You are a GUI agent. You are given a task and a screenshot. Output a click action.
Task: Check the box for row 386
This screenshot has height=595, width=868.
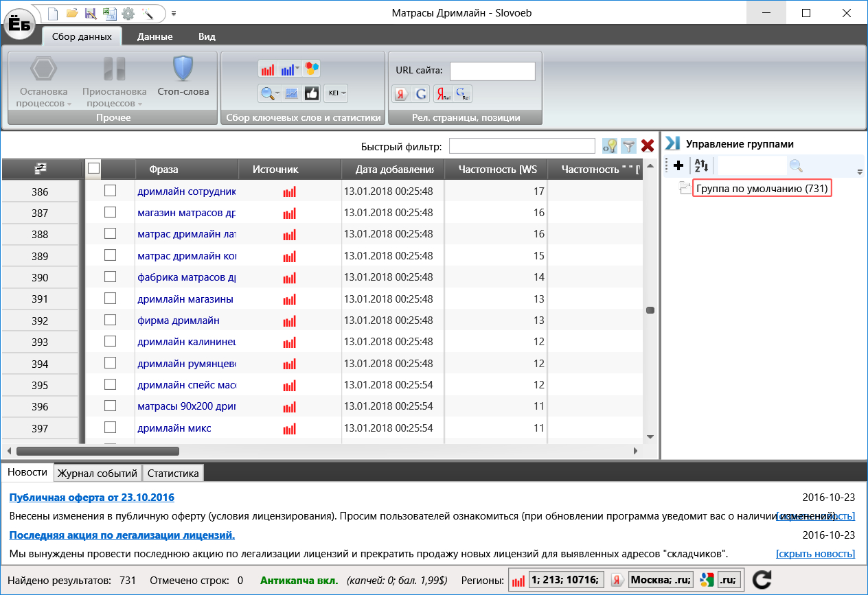coord(110,191)
